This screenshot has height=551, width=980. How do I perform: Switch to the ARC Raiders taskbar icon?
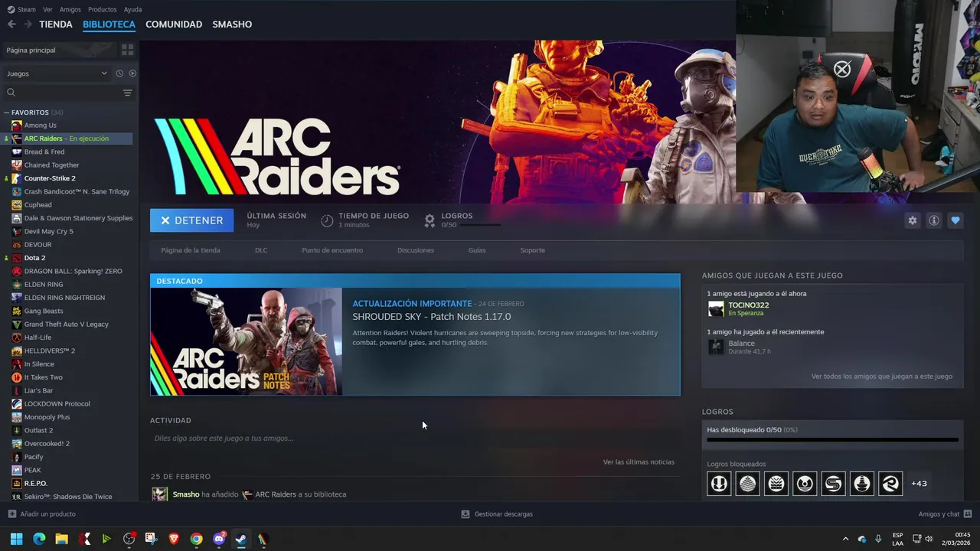[263, 539]
